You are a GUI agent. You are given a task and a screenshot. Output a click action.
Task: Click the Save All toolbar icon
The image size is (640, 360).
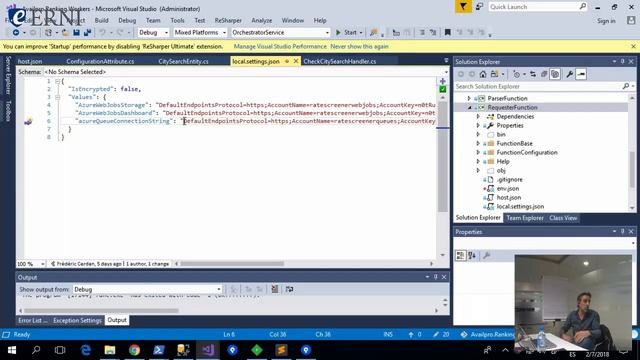tap(87, 32)
